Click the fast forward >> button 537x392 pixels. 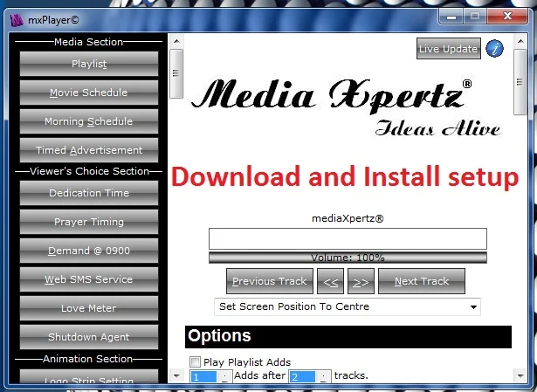click(x=361, y=281)
